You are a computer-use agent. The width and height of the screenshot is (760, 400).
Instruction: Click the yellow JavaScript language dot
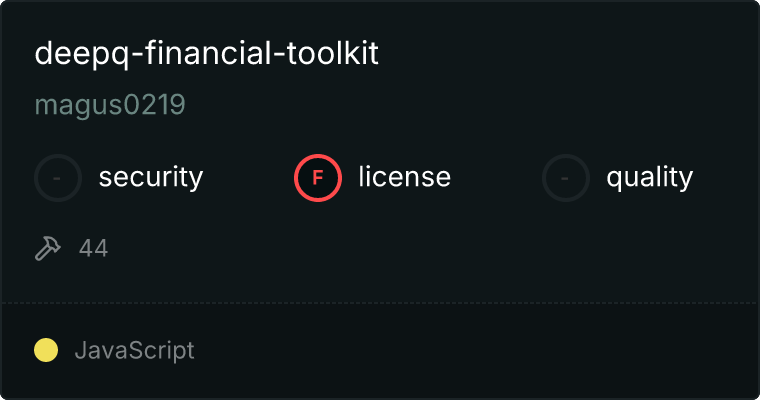coord(46,350)
